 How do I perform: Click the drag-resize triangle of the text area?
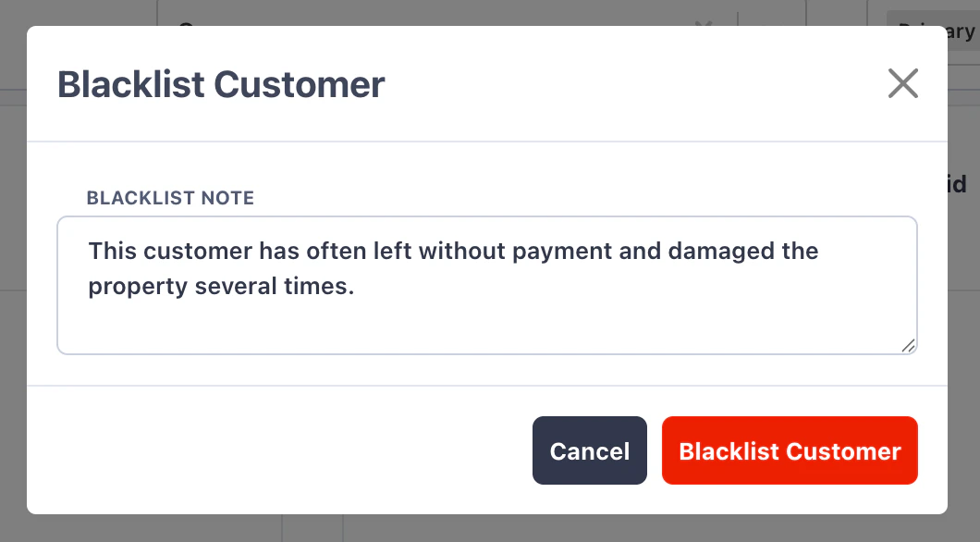910,347
